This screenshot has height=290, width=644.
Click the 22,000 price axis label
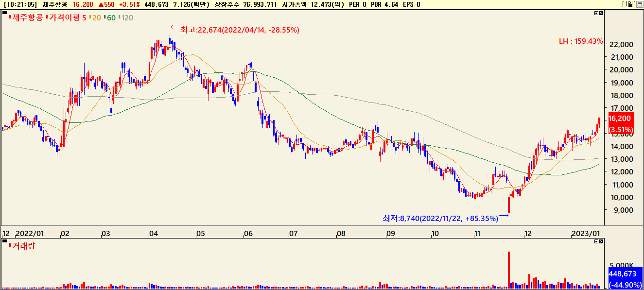coord(620,44)
